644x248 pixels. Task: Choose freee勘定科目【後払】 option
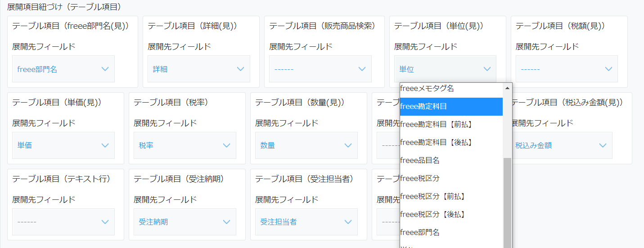(x=451, y=142)
